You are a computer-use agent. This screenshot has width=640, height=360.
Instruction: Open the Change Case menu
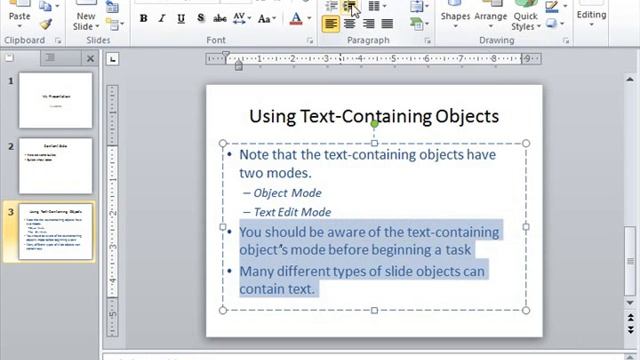click(x=267, y=18)
